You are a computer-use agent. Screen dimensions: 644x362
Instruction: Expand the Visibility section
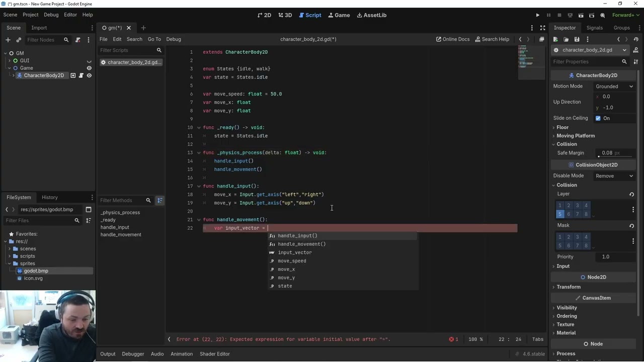click(x=567, y=308)
